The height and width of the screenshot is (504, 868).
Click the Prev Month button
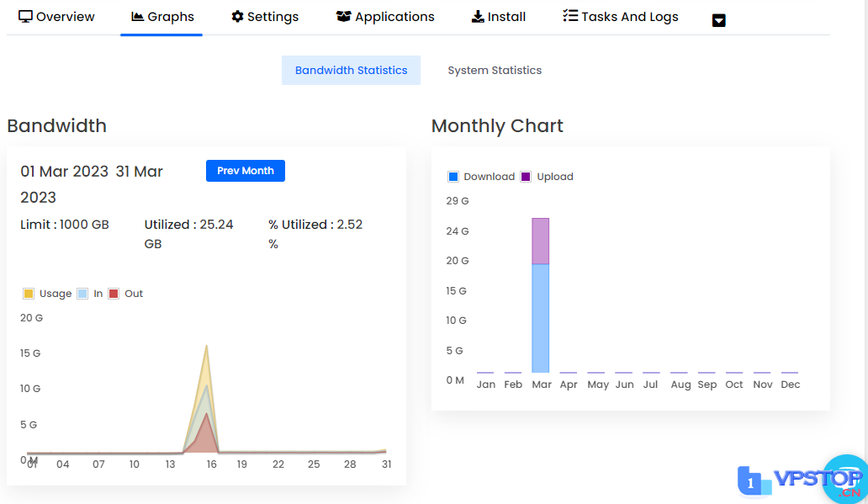coord(246,171)
